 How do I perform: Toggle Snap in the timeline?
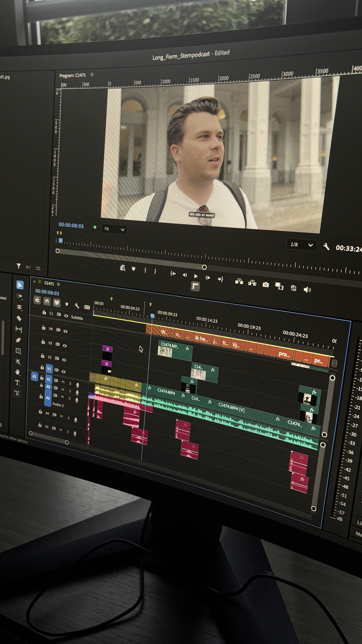coord(47,301)
